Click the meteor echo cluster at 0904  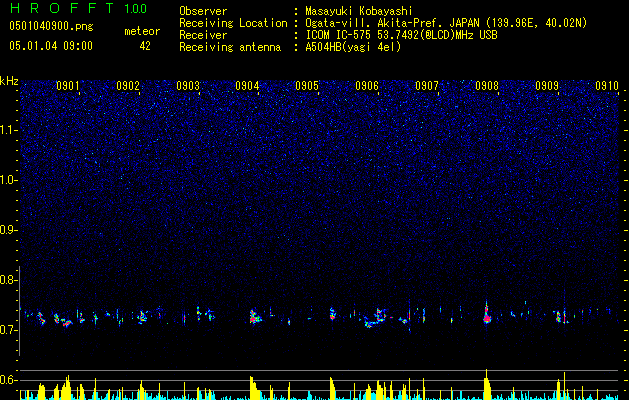point(254,317)
